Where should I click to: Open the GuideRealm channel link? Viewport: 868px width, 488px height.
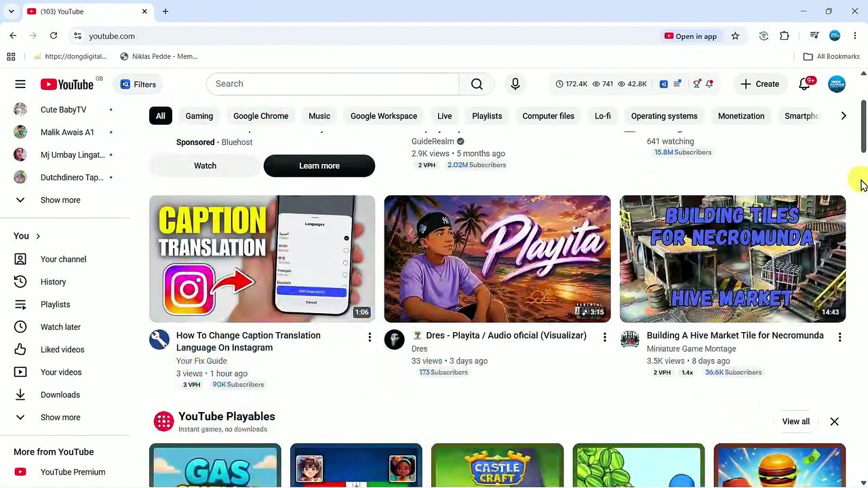coord(433,142)
